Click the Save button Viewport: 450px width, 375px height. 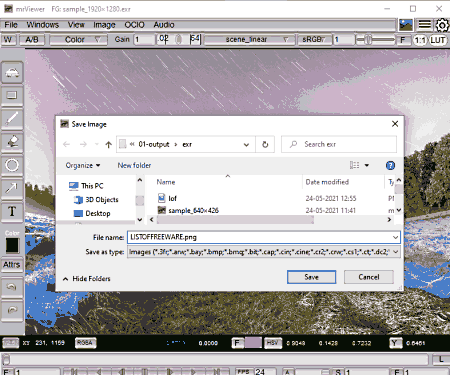pos(311,277)
